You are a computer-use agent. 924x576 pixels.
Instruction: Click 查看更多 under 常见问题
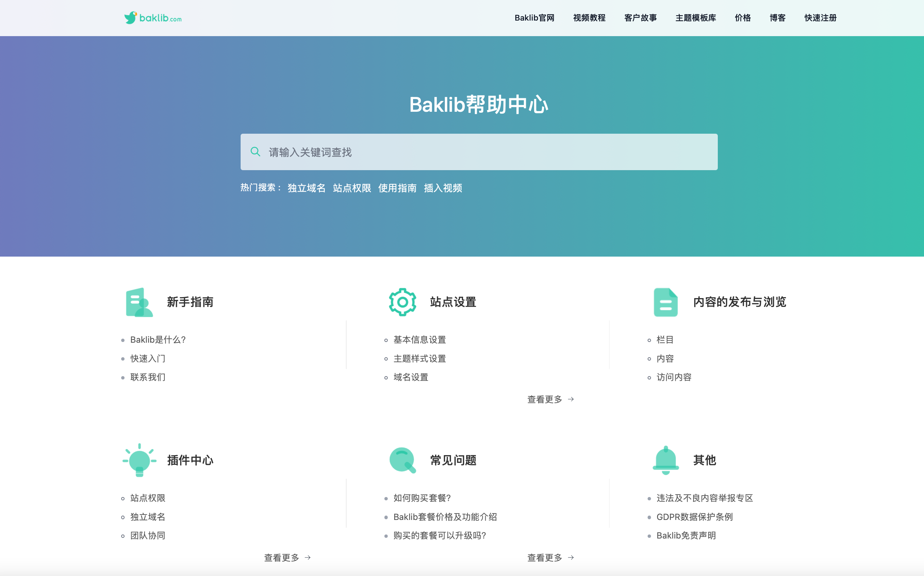pyautogui.click(x=544, y=558)
